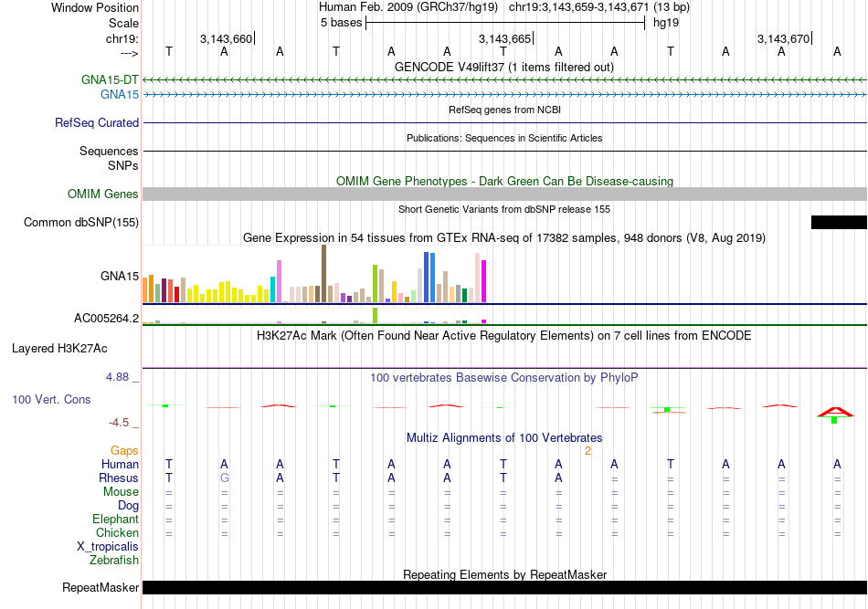Click the OMIM Gene Phenotypes track title
Image resolution: width=868 pixels, height=609 pixels.
point(504,182)
